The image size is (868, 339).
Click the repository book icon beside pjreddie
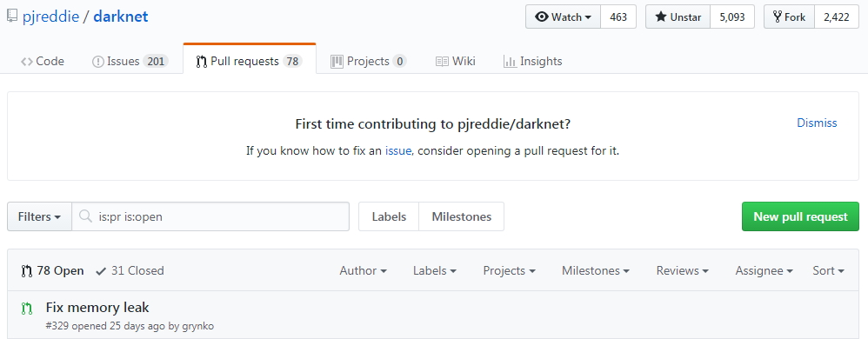(12, 17)
